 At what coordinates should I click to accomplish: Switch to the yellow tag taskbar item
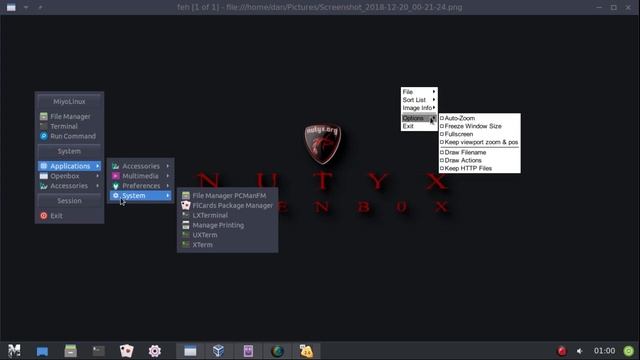pyautogui.click(x=307, y=351)
